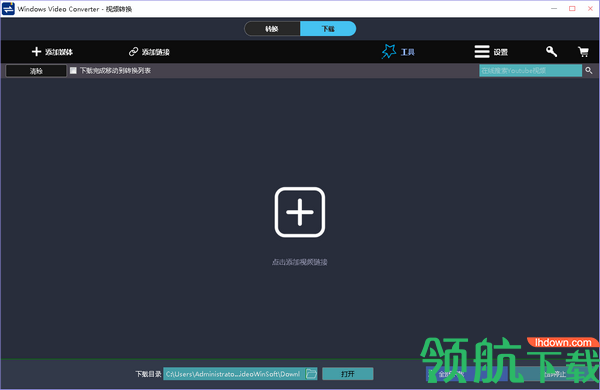This screenshot has height=390, width=600.
Task: Click the app logo in title bar
Action: 8,8
